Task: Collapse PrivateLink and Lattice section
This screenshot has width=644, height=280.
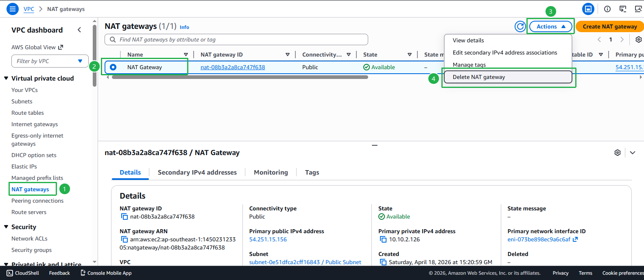Action: coord(6,264)
